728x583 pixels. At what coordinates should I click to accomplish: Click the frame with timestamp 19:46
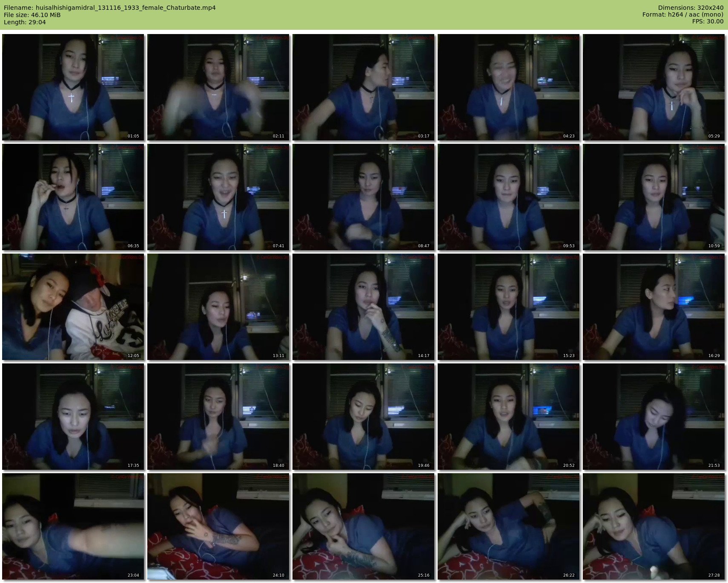(x=364, y=417)
